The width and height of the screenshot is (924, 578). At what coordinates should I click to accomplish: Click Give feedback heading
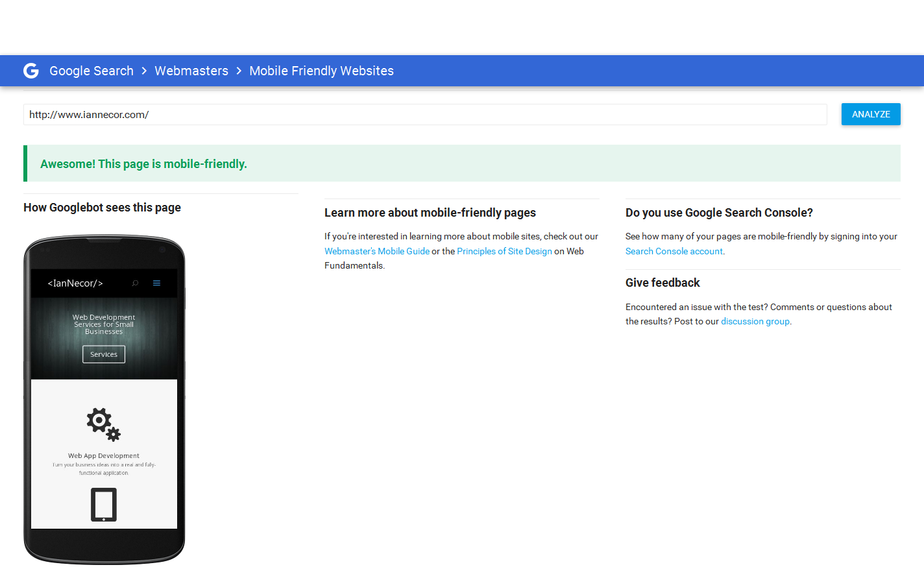coord(663,283)
